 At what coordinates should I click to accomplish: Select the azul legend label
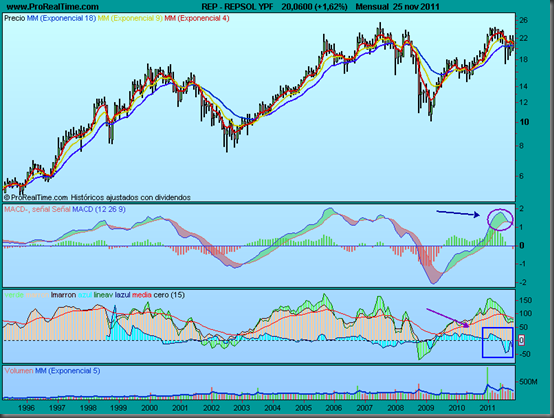click(x=85, y=295)
